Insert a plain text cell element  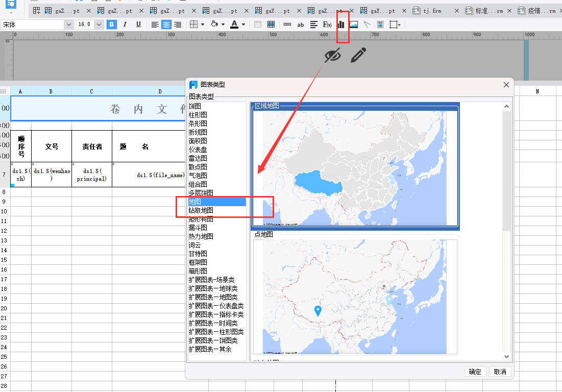(x=287, y=24)
